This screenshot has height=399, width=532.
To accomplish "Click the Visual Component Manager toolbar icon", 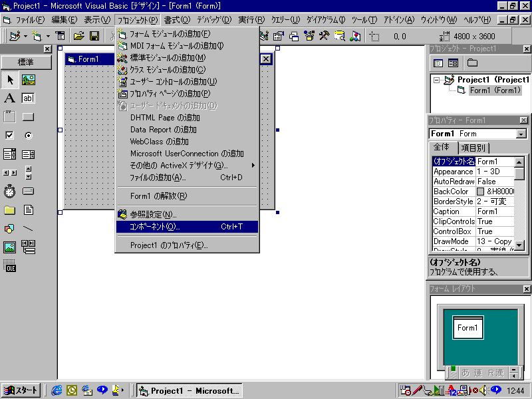I will (x=355, y=36).
